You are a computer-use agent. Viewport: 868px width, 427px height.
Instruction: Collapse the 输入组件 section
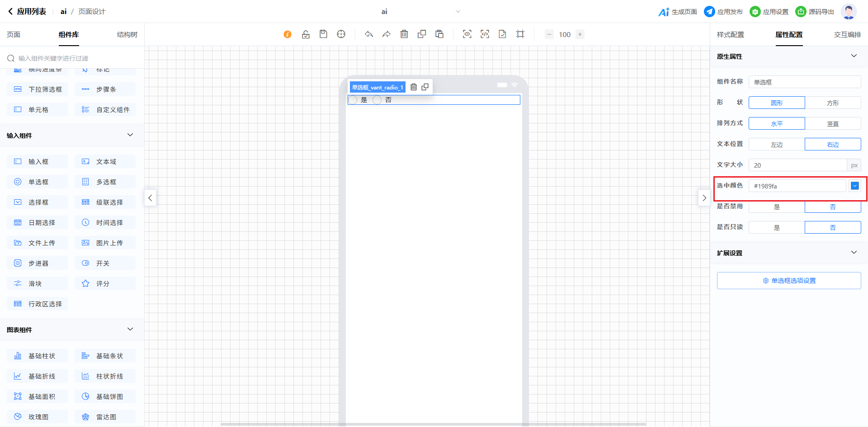click(130, 135)
